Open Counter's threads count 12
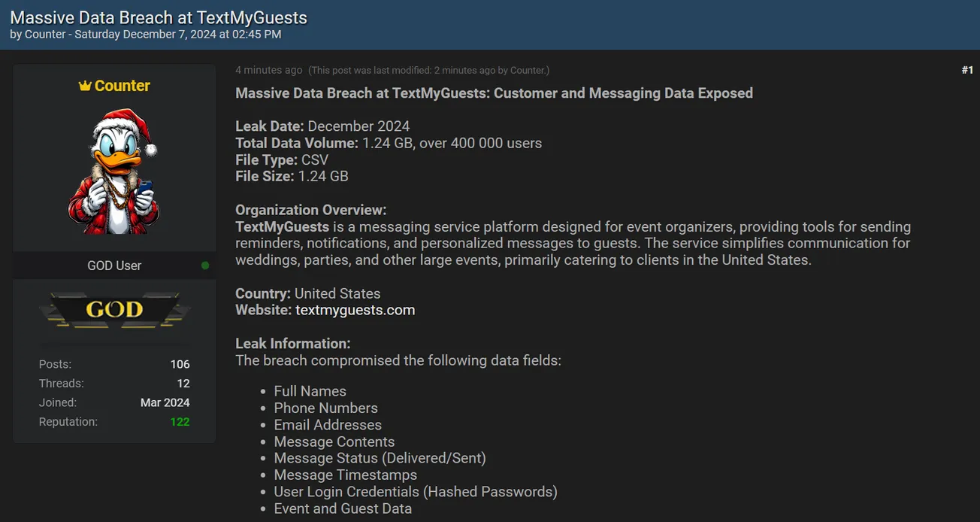980x522 pixels. pyautogui.click(x=182, y=383)
